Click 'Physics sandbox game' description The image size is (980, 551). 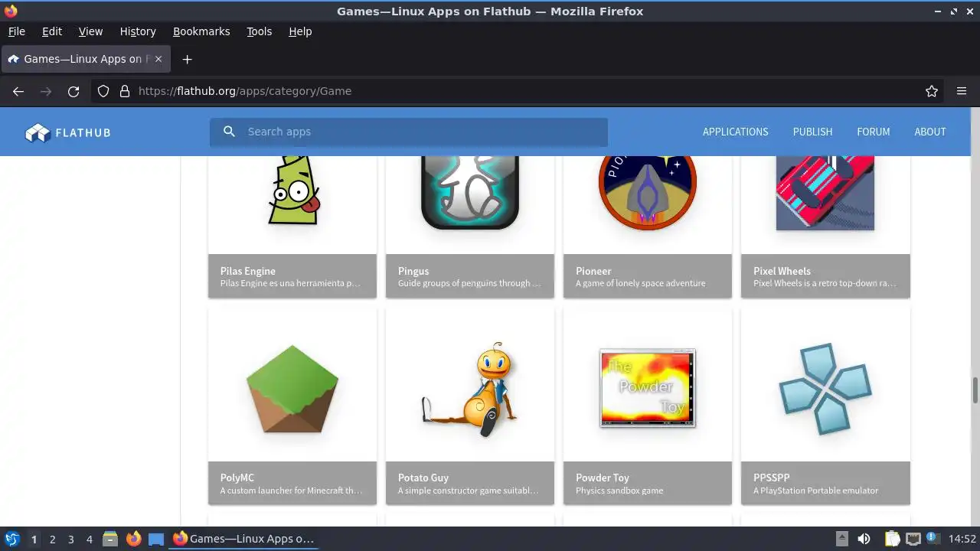coord(619,491)
